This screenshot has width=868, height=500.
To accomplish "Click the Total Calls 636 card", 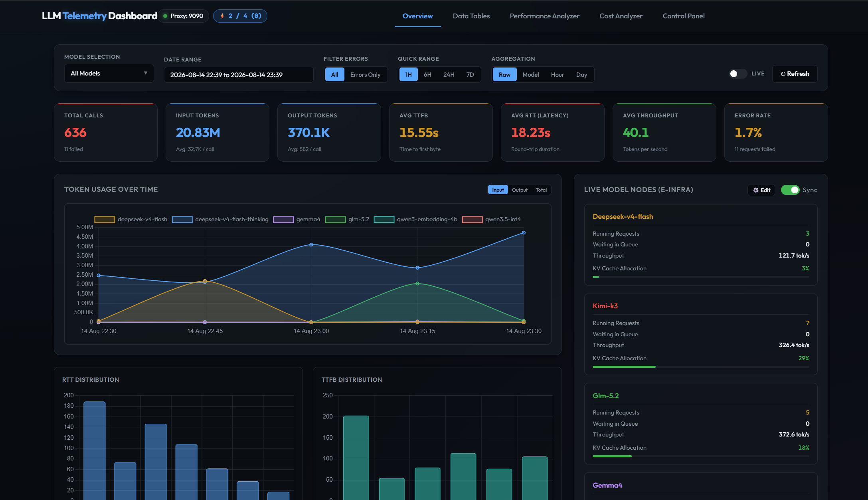I will click(106, 133).
